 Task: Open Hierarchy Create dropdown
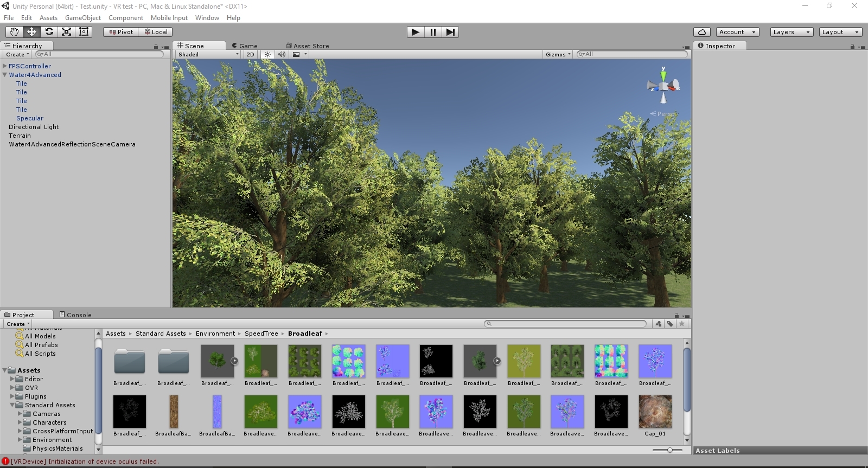tap(17, 54)
